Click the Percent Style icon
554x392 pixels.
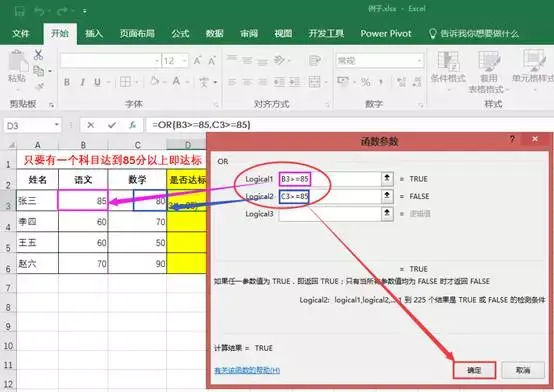[366, 82]
